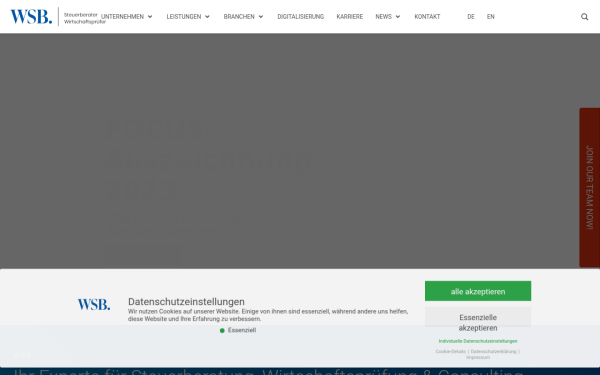
Task: Open the Cookie-Details link
Action: (x=451, y=351)
